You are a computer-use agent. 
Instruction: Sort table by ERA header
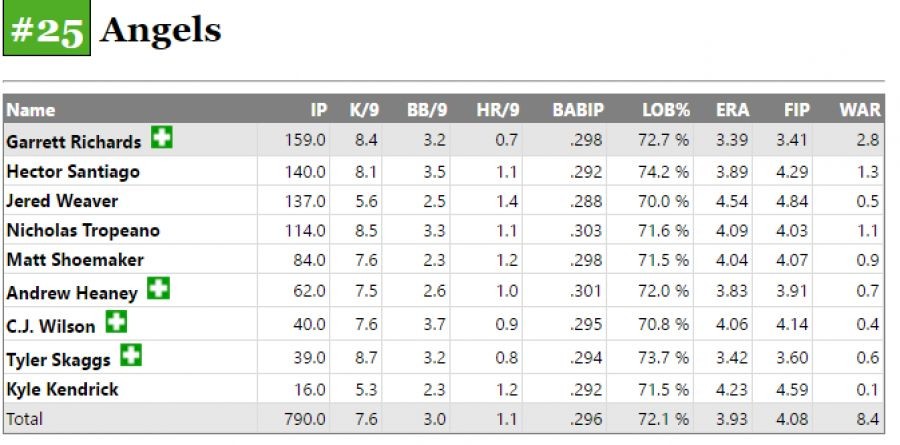pos(732,109)
